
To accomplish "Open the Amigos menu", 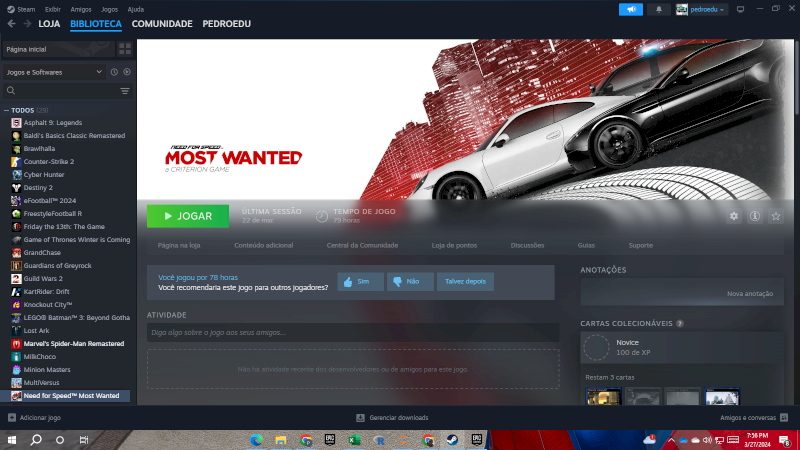I will (81, 9).
